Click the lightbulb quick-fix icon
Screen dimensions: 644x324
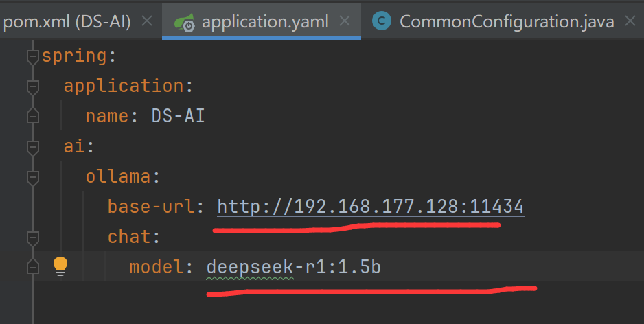coord(60,266)
